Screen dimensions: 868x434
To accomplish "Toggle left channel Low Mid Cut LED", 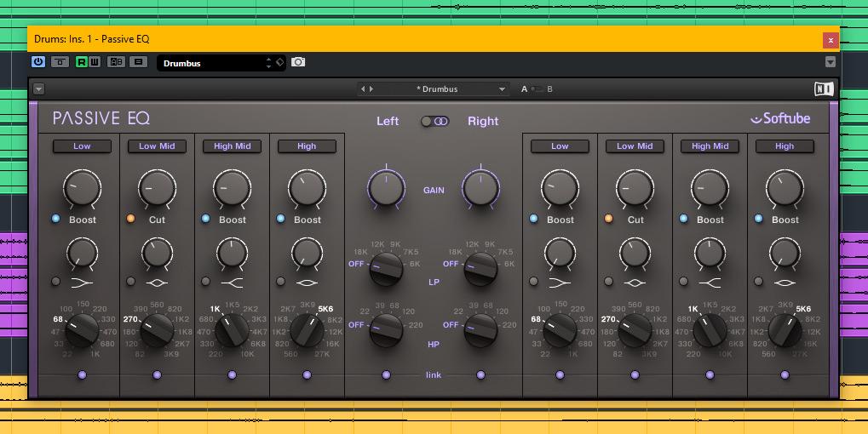I will [130, 219].
